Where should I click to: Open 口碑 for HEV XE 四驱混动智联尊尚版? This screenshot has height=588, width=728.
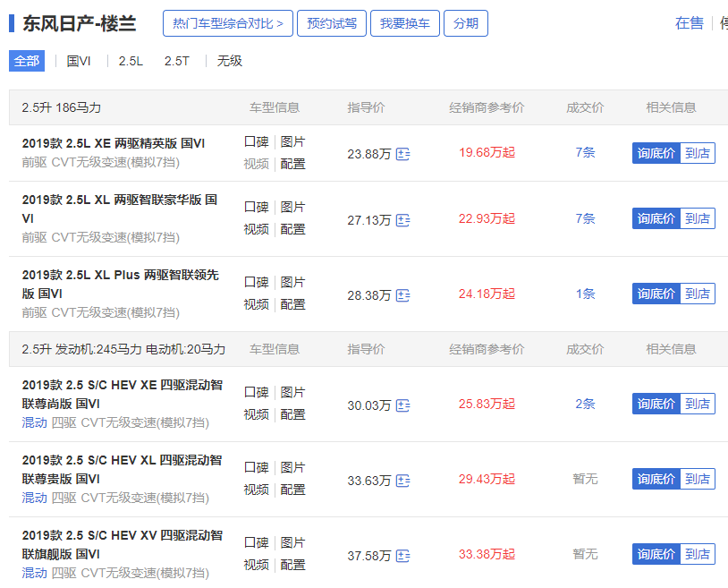257,393
